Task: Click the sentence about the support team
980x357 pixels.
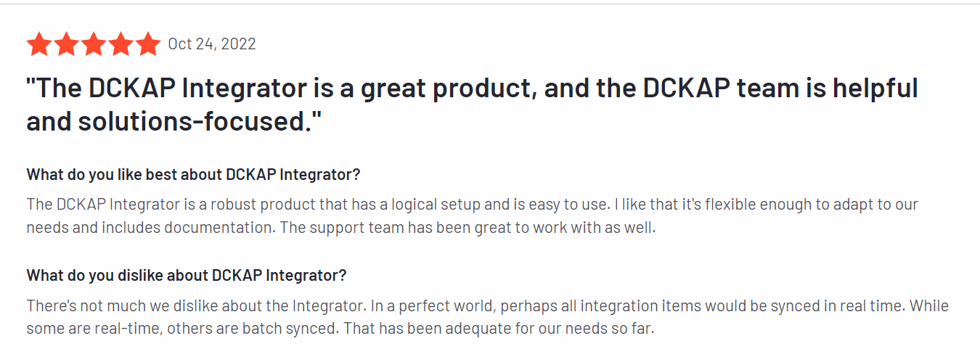Action: click(468, 227)
